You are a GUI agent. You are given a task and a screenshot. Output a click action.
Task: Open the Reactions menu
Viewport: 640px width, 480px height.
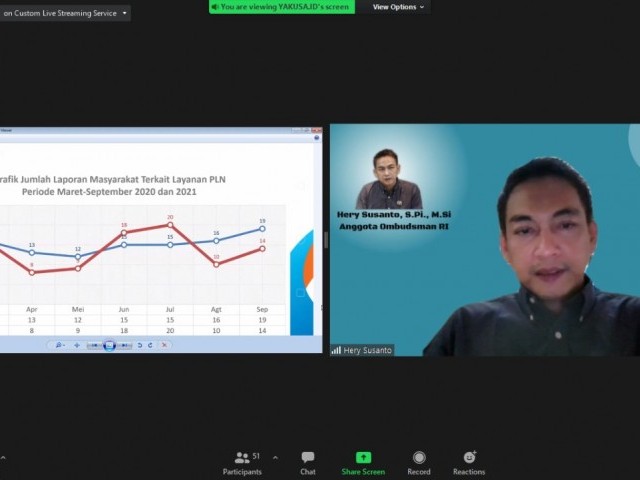tap(469, 462)
